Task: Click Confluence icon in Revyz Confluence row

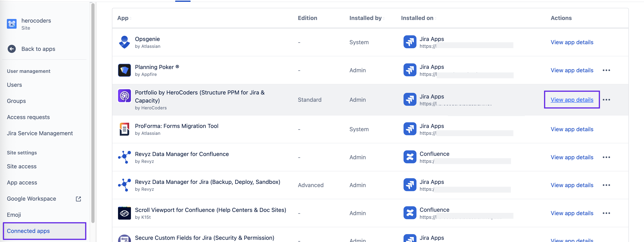Action: point(410,157)
